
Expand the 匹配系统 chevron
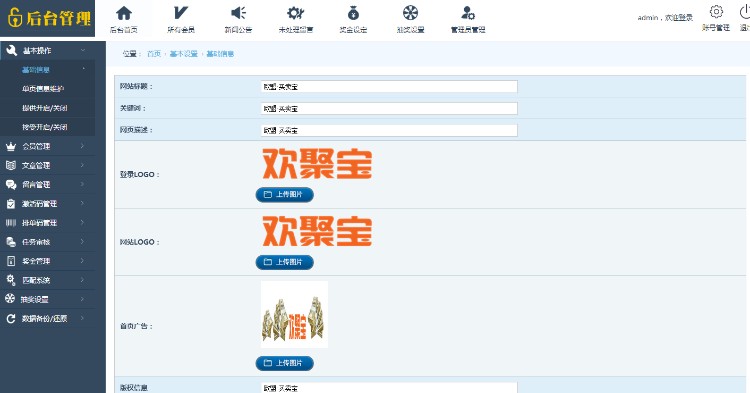[x=82, y=280]
